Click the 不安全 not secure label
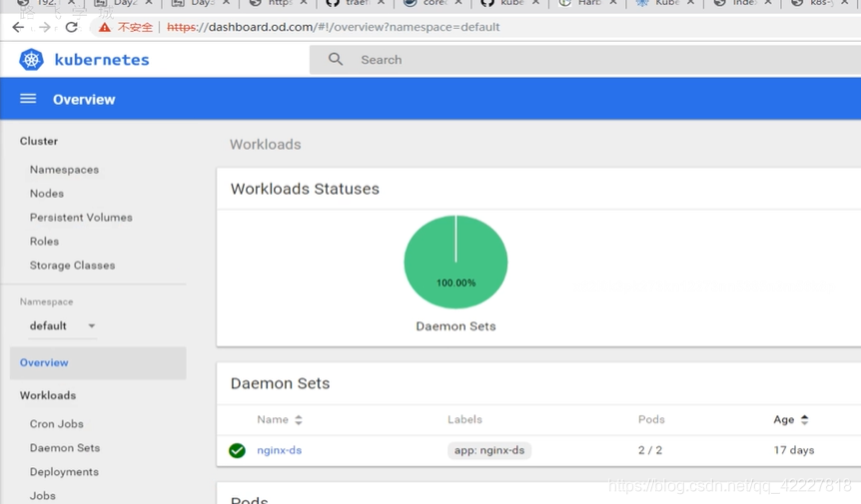 pos(135,27)
